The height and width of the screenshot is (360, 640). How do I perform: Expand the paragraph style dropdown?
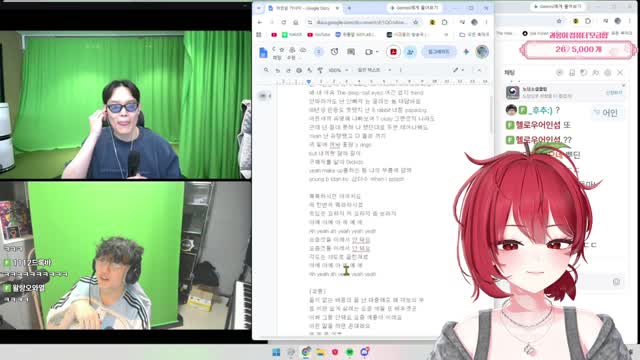374,70
